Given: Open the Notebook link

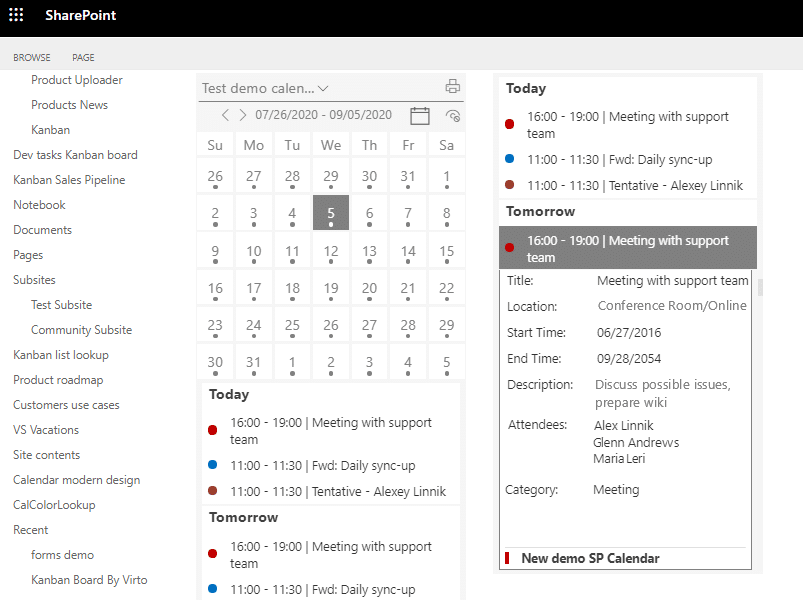Looking at the screenshot, I should [x=39, y=205].
